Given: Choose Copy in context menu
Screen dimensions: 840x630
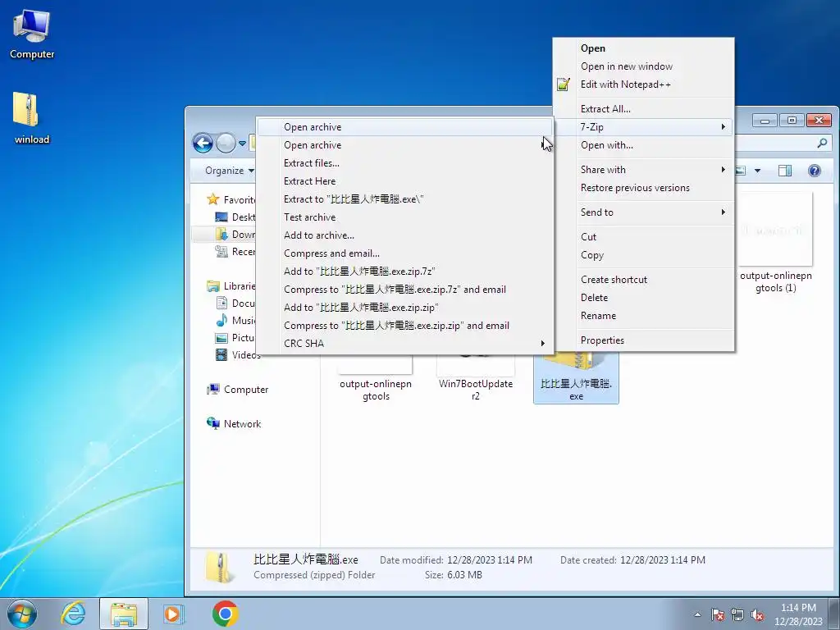Looking at the screenshot, I should pyautogui.click(x=643, y=255).
